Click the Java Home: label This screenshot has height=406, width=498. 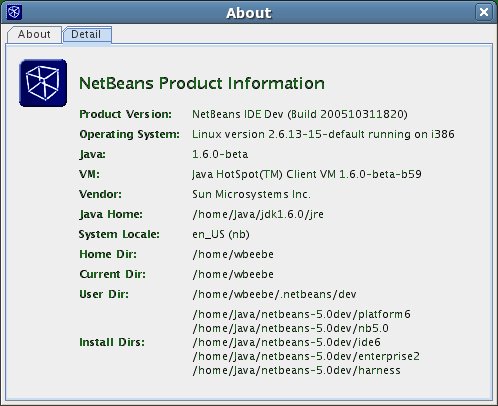(x=111, y=214)
